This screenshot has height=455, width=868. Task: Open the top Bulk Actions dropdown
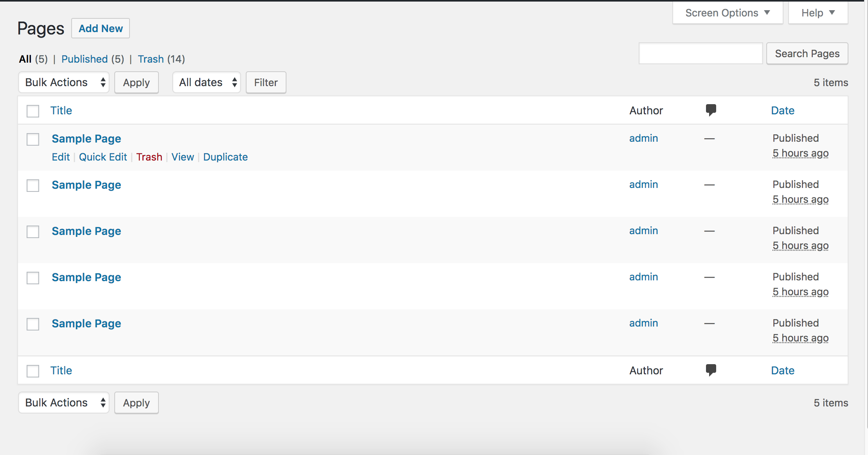click(64, 82)
